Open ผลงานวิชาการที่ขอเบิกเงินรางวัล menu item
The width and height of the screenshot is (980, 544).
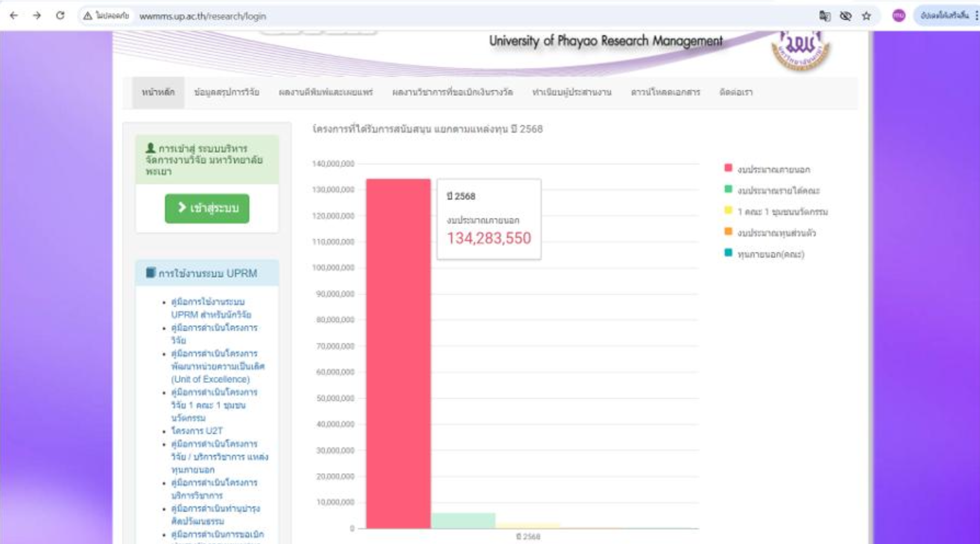click(x=452, y=92)
